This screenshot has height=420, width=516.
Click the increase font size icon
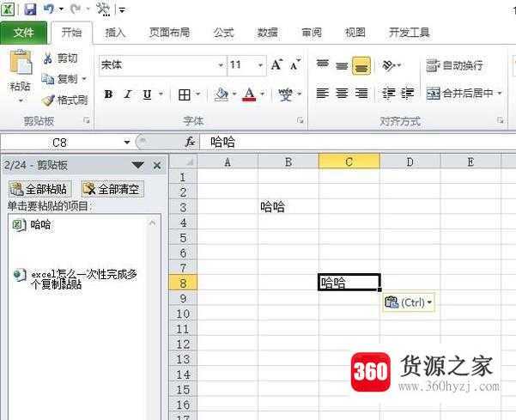(x=276, y=64)
